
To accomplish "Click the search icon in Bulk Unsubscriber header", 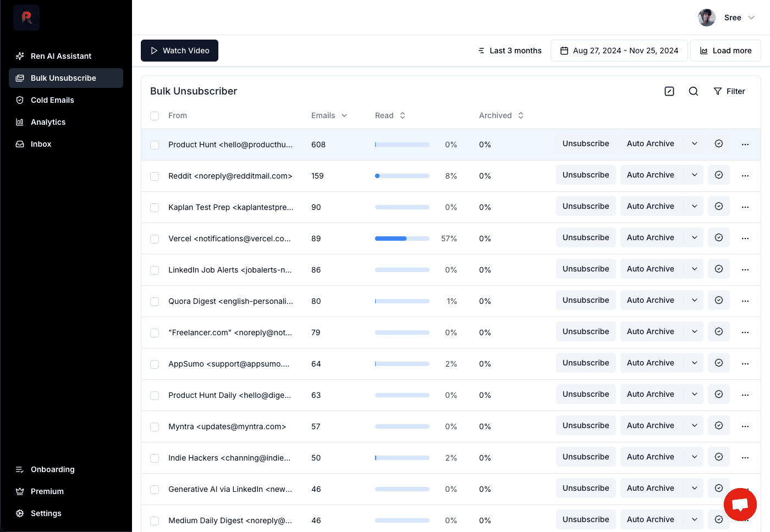I will [694, 91].
